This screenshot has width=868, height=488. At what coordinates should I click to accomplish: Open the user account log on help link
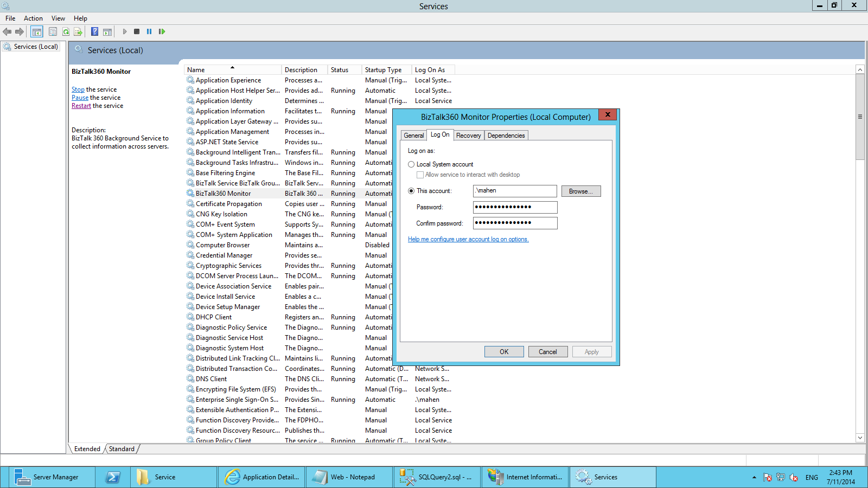pyautogui.click(x=468, y=239)
